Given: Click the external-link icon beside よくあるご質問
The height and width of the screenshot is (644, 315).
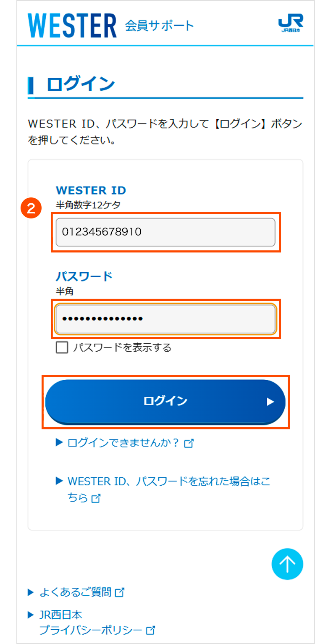Looking at the screenshot, I should point(120,593).
